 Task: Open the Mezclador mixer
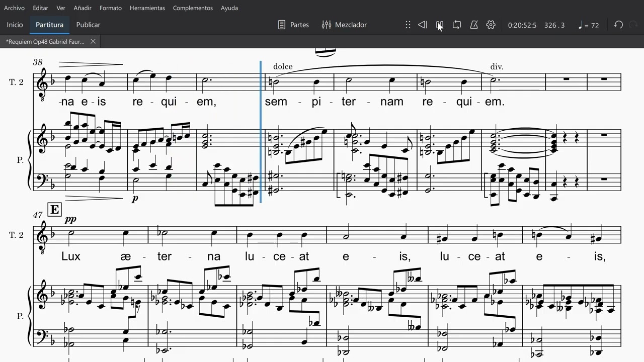(345, 25)
